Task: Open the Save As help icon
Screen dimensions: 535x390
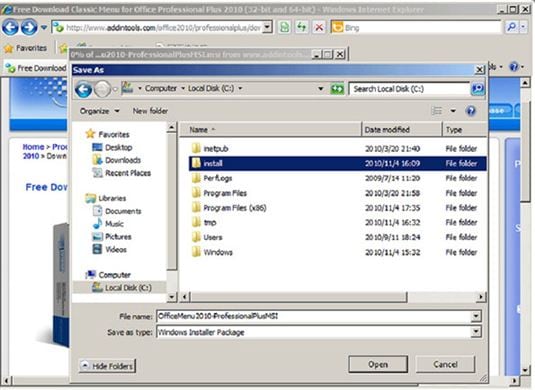Action: tap(471, 111)
